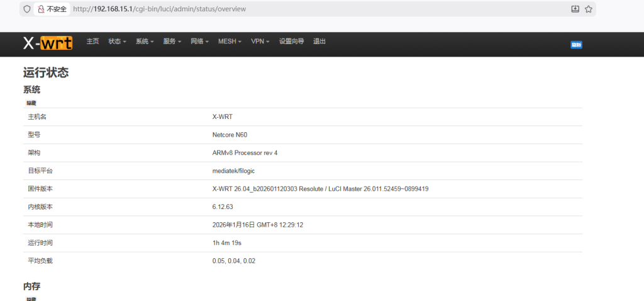Open the 设置向导 setup wizard
Viewport: 644px width, 301px height.
[292, 41]
